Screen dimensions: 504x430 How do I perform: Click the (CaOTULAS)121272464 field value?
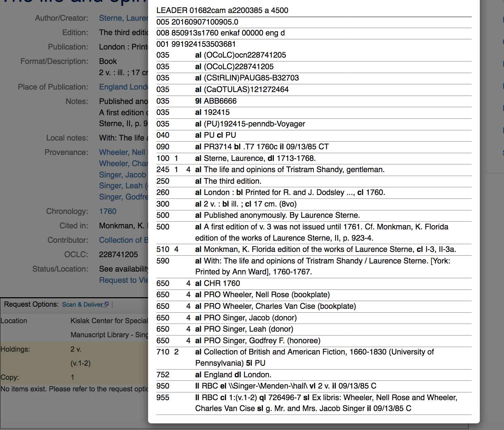coord(246,90)
